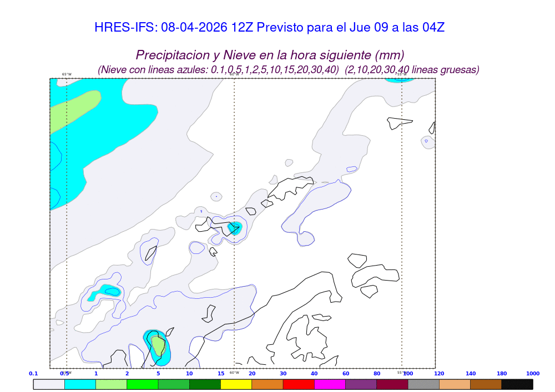Click the green precipitation core at bottom of map
Screen dimensions: 555x392
pos(158,346)
